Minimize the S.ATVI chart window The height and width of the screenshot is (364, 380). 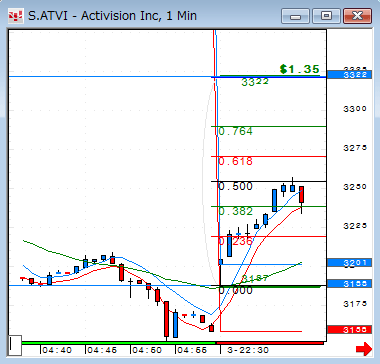click(295, 16)
